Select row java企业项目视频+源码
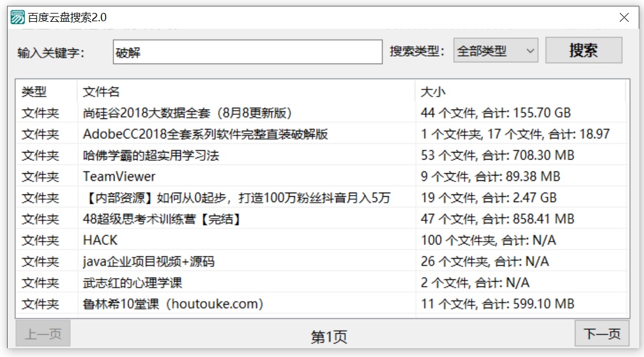Screen dimensions: 644x357 (x=322, y=262)
